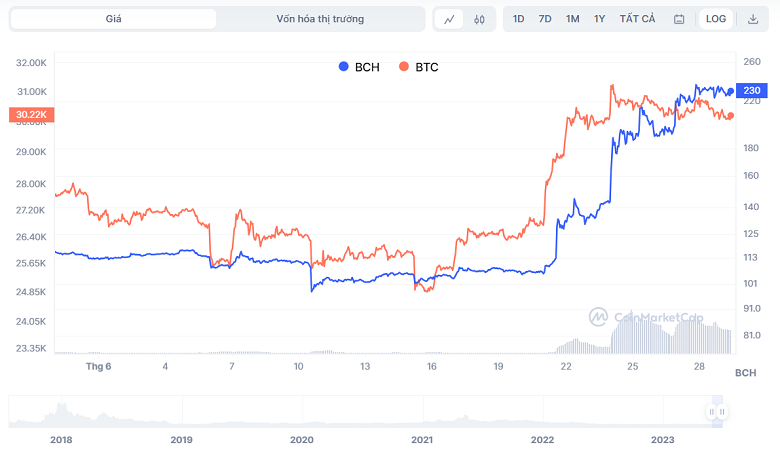Screen dimensions: 780x451
Task: Select the Vốn hóa thị trường tab
Action: tap(320, 19)
